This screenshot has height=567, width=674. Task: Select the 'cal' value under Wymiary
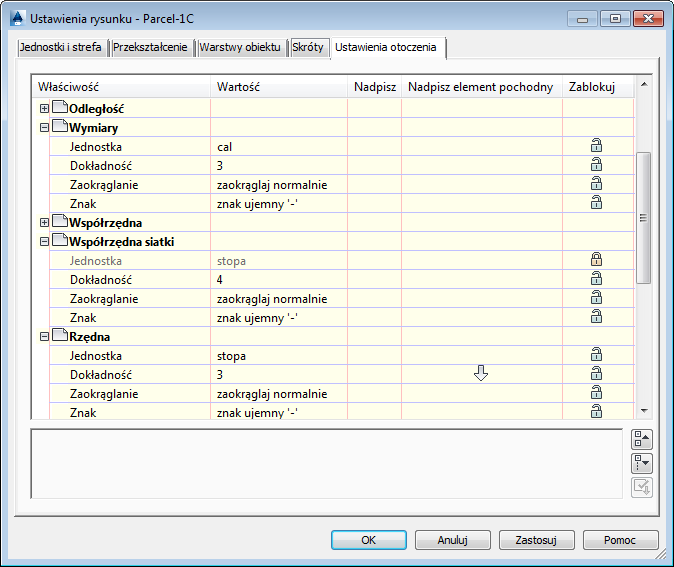coord(279,147)
